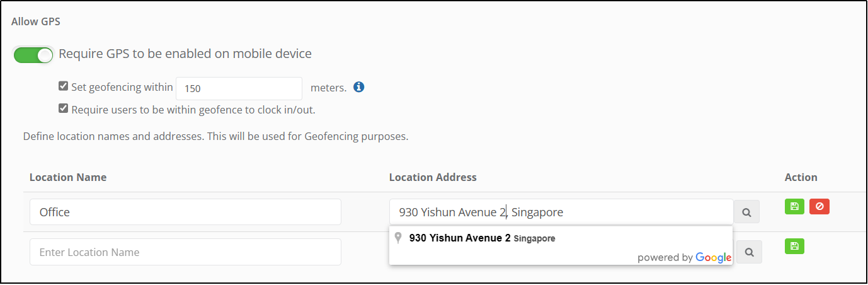This screenshot has height=285, width=868.
Task: Toggle Require GPS on mobile device switch
Action: point(34,55)
